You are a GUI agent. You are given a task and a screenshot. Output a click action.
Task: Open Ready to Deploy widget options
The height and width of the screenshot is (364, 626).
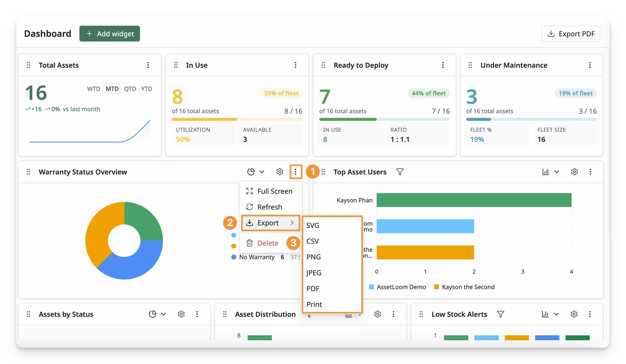point(443,65)
